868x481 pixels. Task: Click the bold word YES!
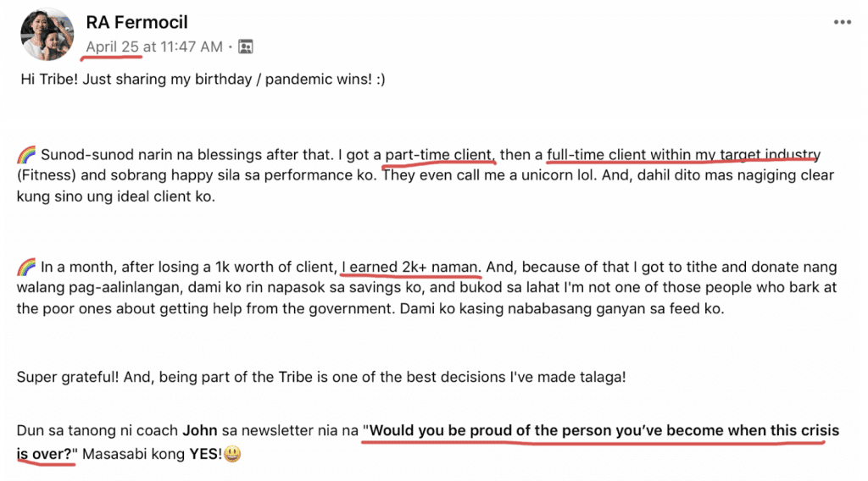pyautogui.click(x=205, y=455)
